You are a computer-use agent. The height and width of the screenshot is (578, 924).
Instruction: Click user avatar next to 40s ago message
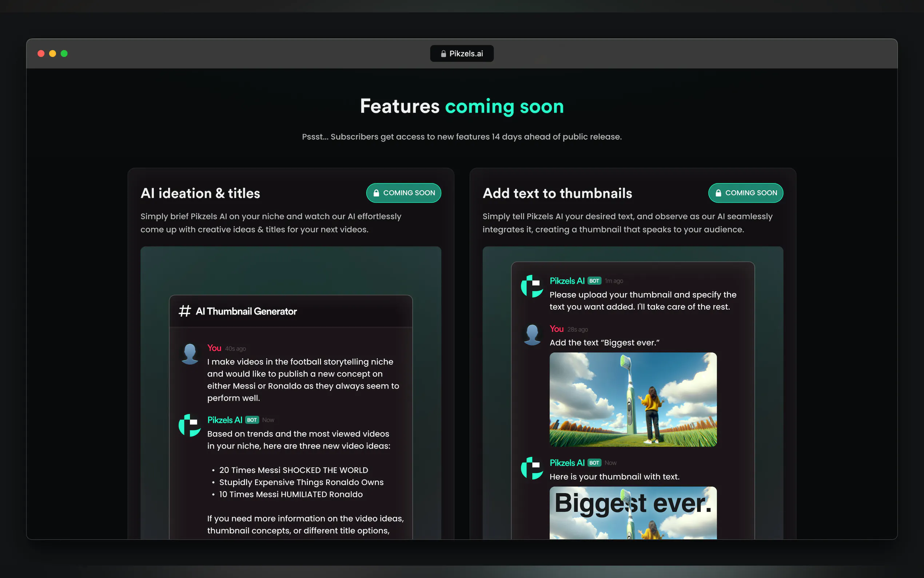tap(190, 353)
